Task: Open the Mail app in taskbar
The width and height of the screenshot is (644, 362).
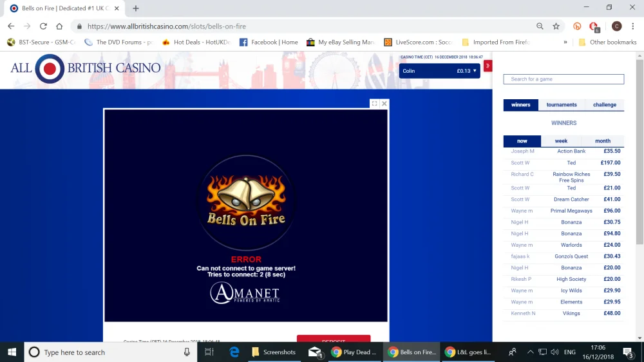Action: point(315,352)
